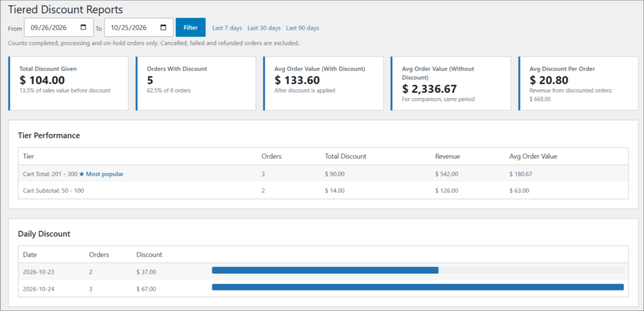Viewport: 644px width, 311px height.
Task: Open calendar picker in From date field
Action: (x=83, y=28)
